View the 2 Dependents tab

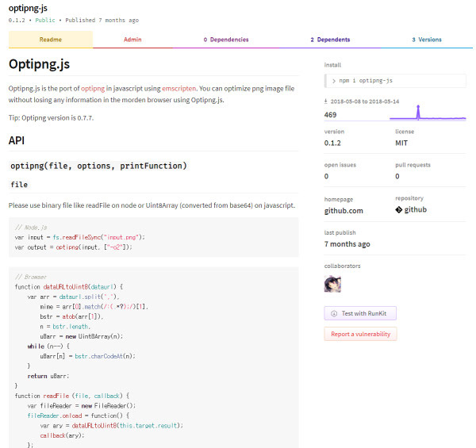tap(330, 40)
